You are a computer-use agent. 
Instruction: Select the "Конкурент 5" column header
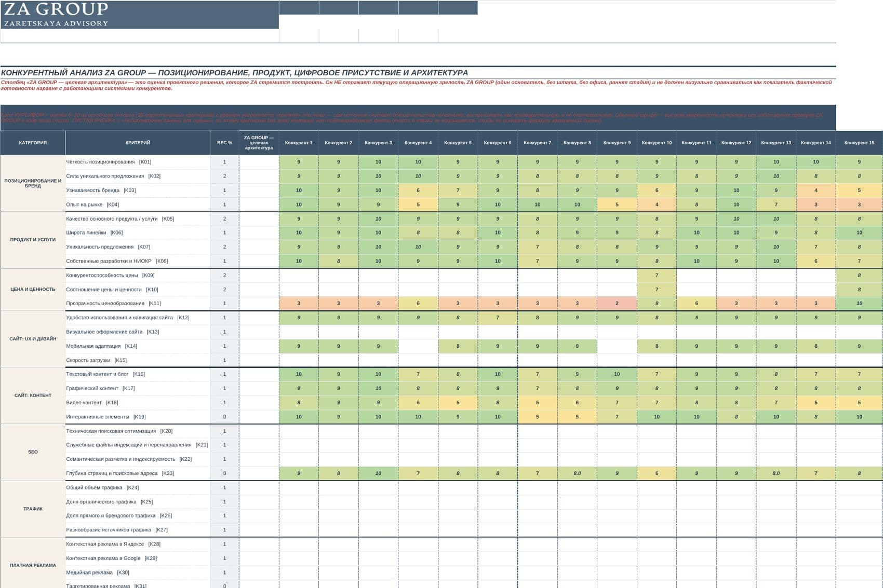pyautogui.click(x=458, y=143)
